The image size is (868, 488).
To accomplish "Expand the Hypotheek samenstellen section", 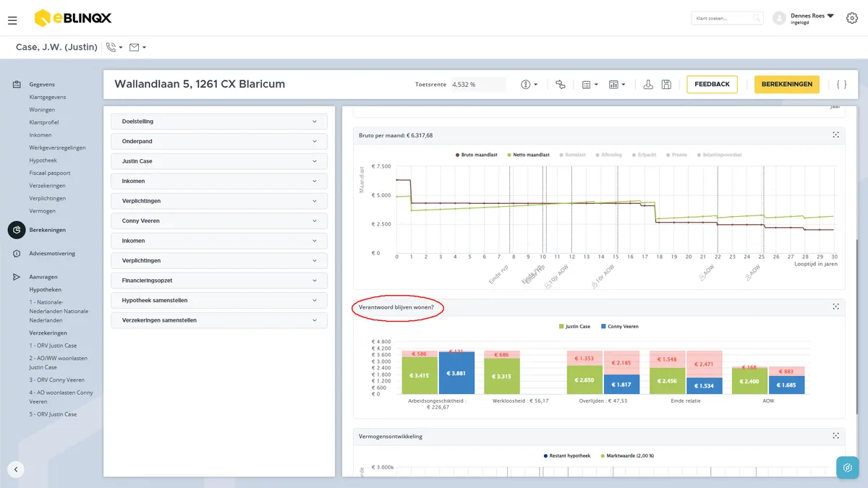I will 219,300.
